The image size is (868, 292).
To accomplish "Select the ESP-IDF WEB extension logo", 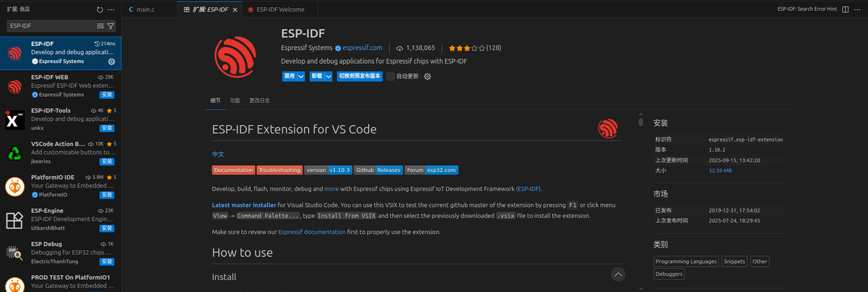I will (x=14, y=87).
